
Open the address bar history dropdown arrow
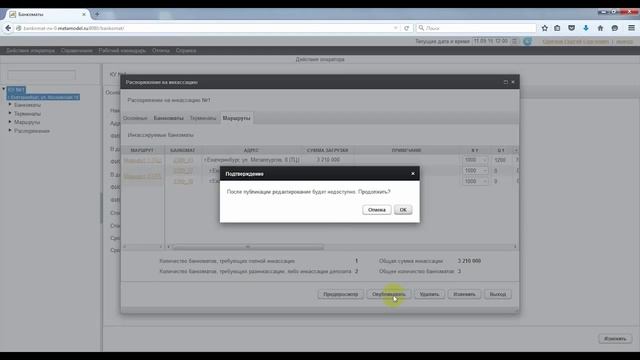[396, 28]
